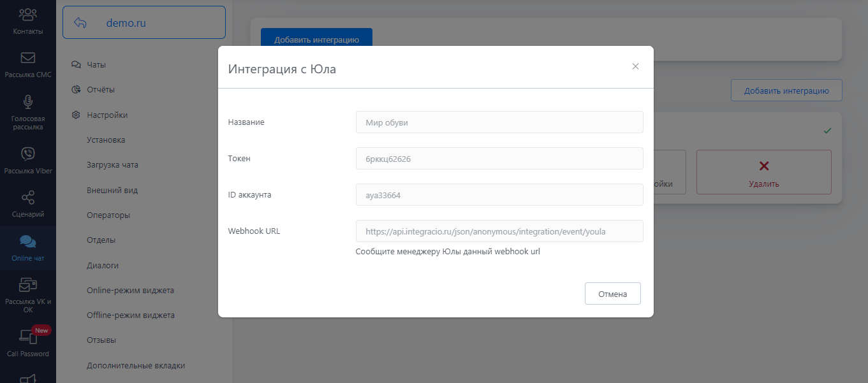Open Сценарий share-nodes icon

28,198
